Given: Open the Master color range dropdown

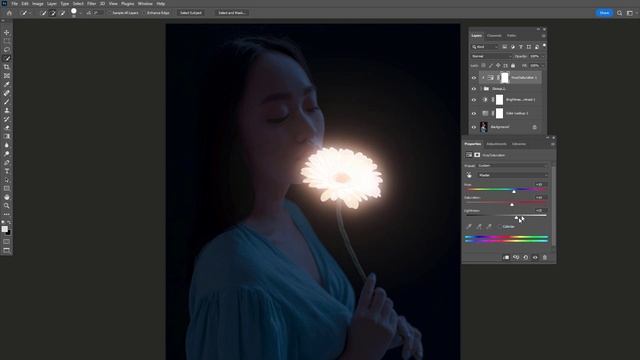Looking at the screenshot, I should [x=512, y=175].
